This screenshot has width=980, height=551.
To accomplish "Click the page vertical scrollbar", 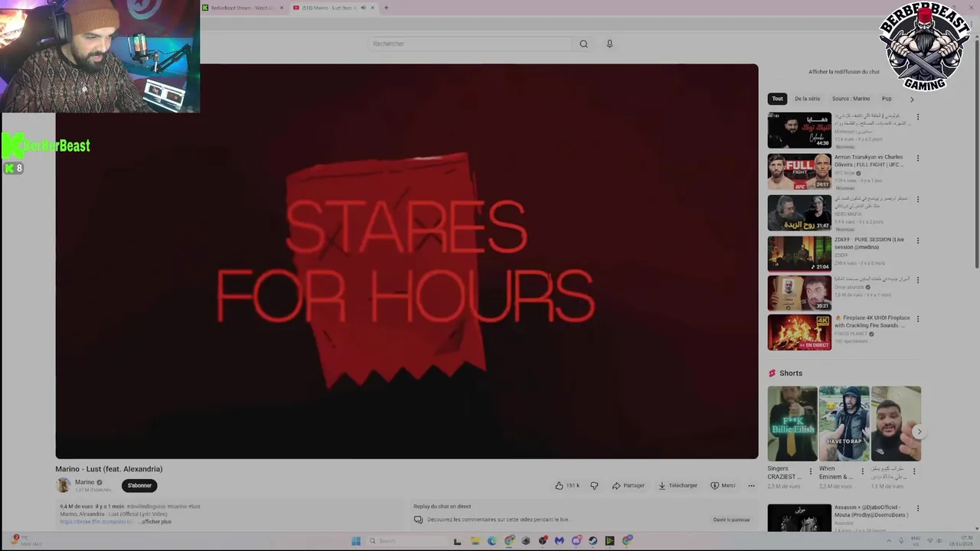I will 976,153.
